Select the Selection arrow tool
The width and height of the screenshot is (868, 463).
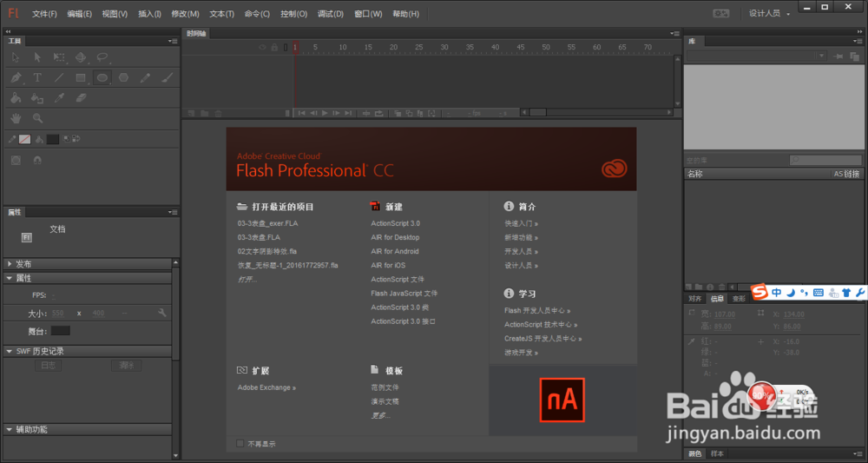tap(16, 57)
